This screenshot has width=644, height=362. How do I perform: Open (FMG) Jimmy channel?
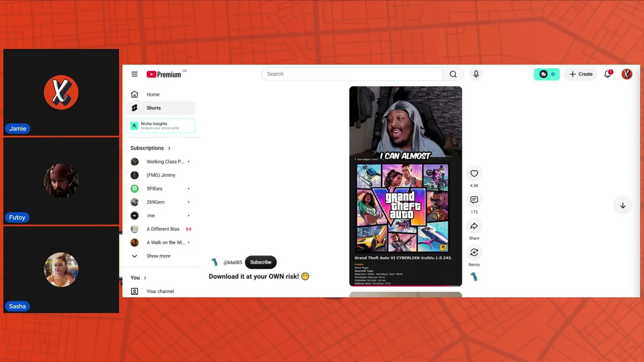pos(160,175)
